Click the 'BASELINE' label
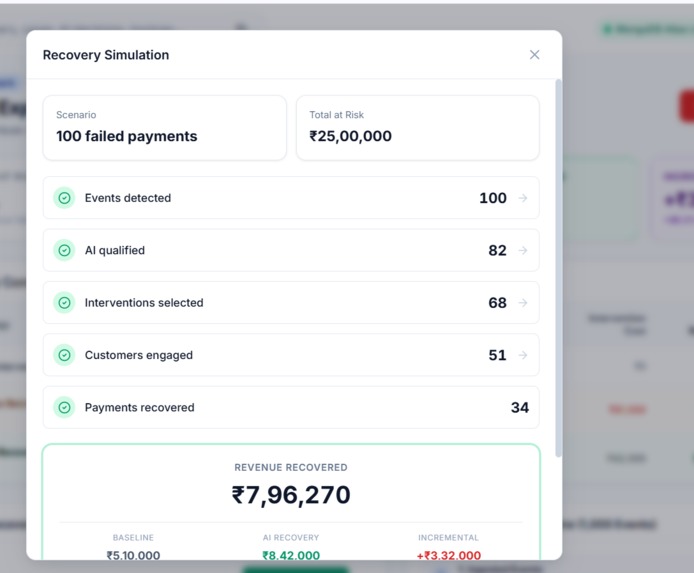Viewport: 694px width, 573px height. click(x=133, y=538)
